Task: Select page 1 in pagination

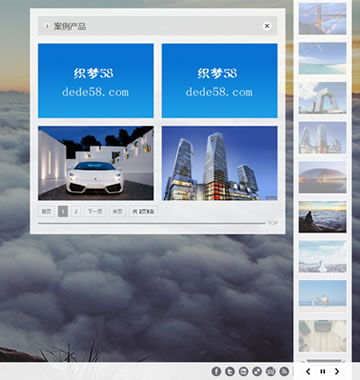Action: pyautogui.click(x=63, y=211)
